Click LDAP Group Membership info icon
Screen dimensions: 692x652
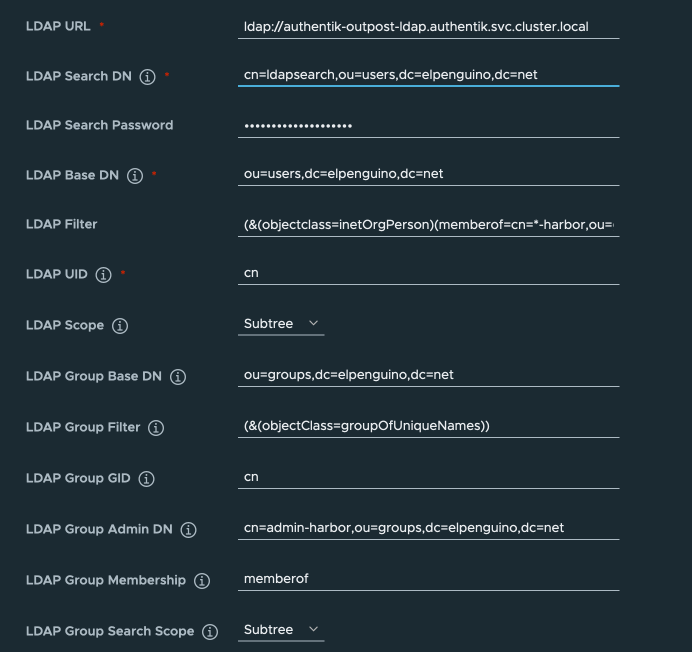pos(202,581)
